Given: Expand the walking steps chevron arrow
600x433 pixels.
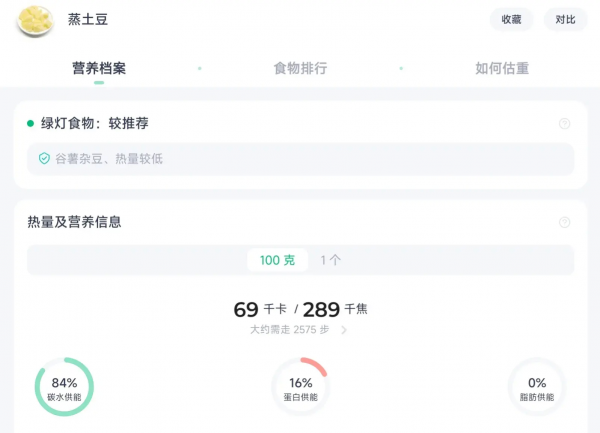Looking at the screenshot, I should pyautogui.click(x=345, y=329).
